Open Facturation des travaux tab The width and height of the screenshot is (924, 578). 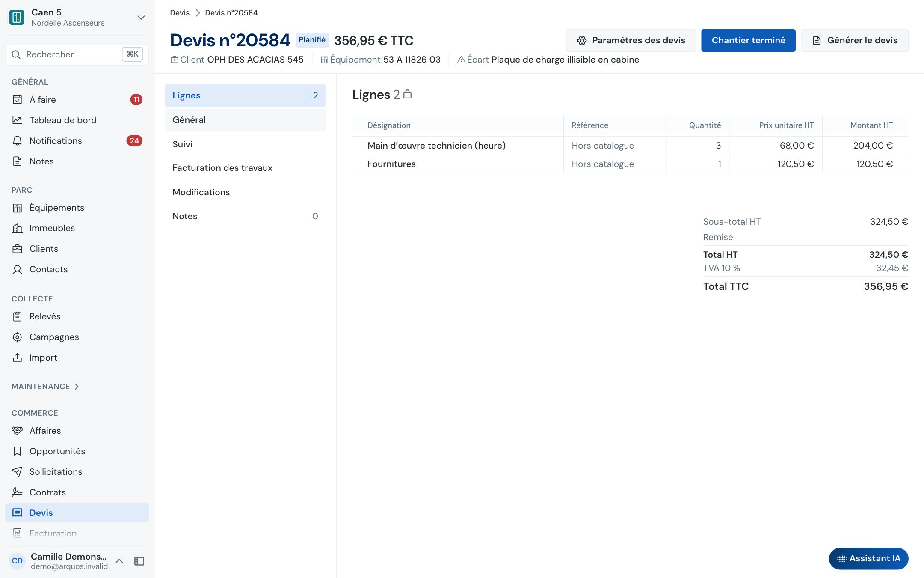[x=245, y=168]
